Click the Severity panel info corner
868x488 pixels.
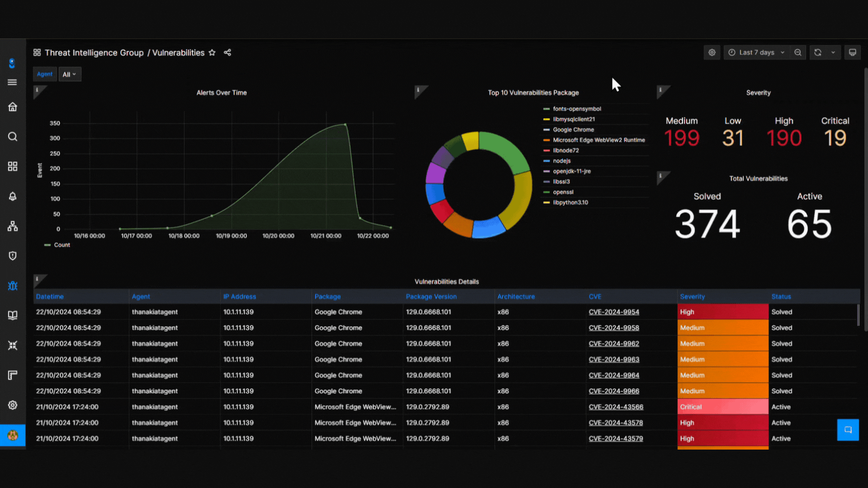click(x=661, y=90)
